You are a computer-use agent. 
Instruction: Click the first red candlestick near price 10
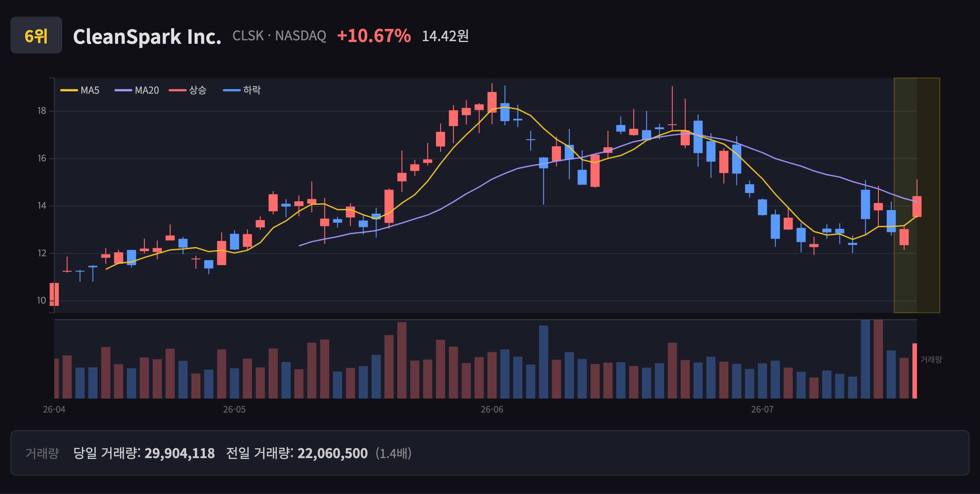click(55, 294)
